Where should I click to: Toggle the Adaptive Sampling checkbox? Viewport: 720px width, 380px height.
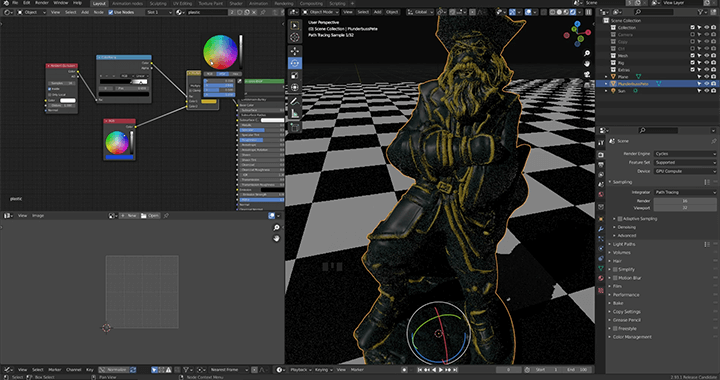pos(620,219)
